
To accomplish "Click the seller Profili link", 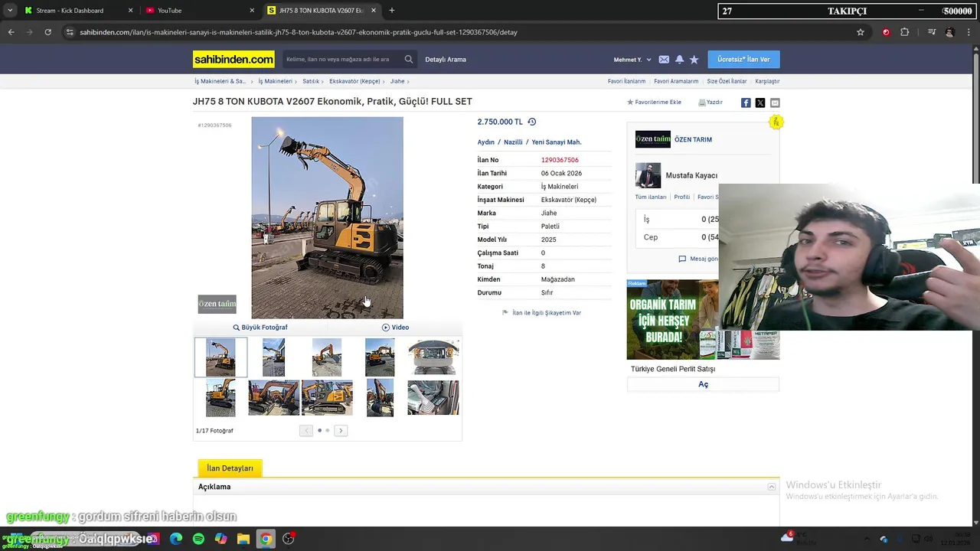I will (x=682, y=197).
